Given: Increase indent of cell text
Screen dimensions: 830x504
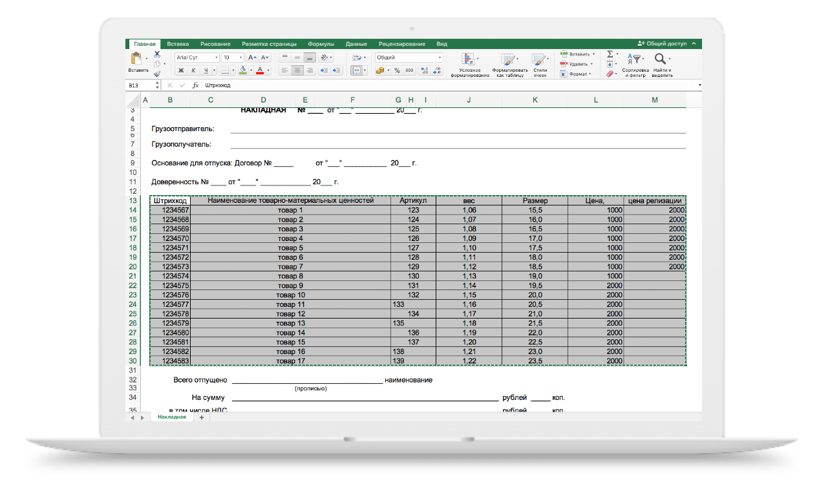Looking at the screenshot, I should (337, 70).
